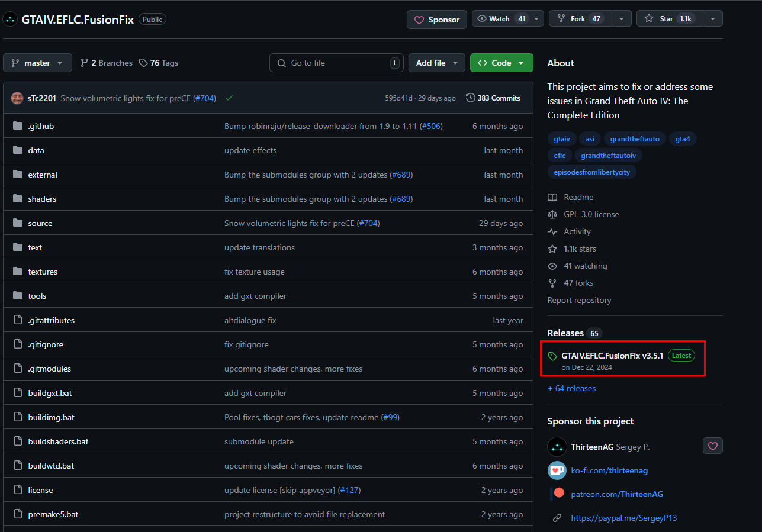Click the star icon beside 1.1k stars
The width and height of the screenshot is (762, 532).
point(552,249)
